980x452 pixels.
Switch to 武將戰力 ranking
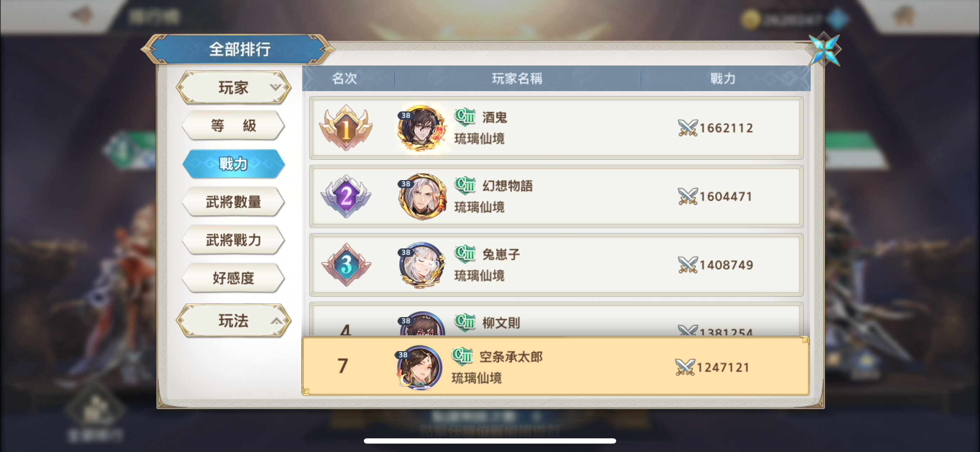(x=233, y=240)
